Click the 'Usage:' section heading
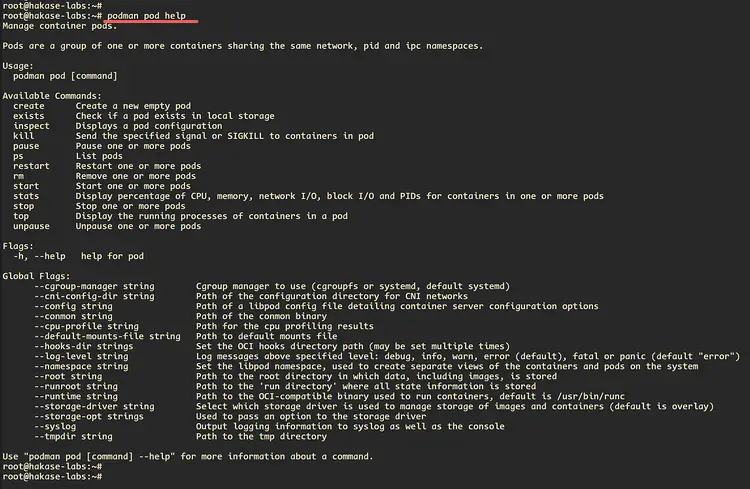 pyautogui.click(x=18, y=66)
